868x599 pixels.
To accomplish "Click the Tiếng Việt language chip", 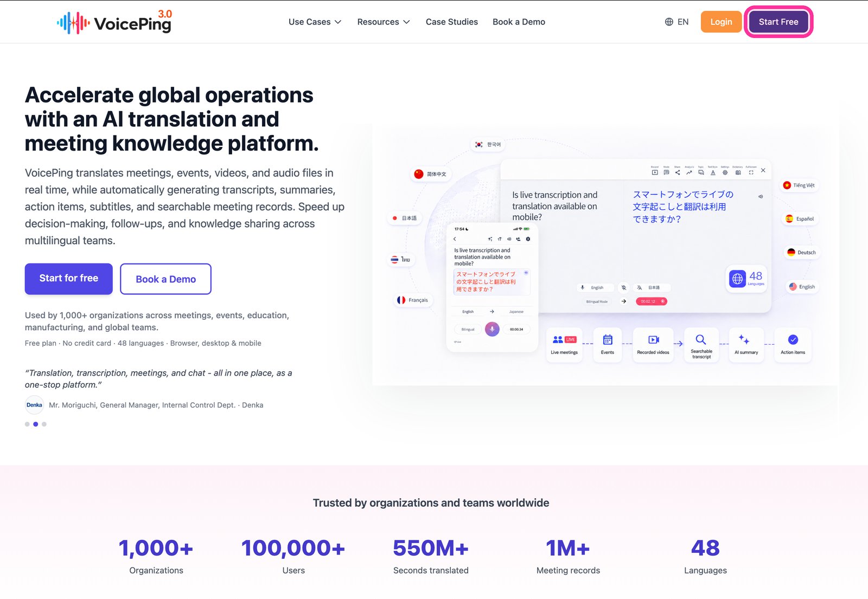I will pos(799,185).
